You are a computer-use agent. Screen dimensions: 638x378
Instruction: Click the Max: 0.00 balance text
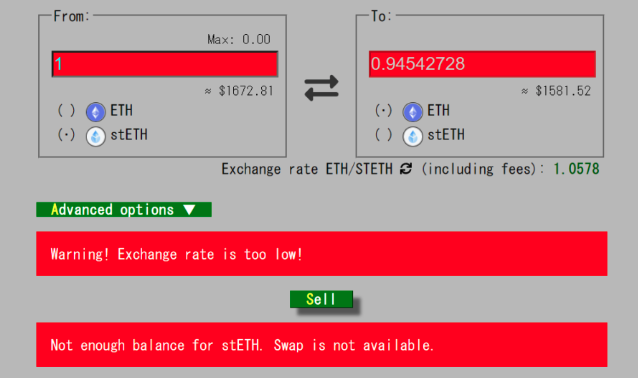tap(239, 39)
